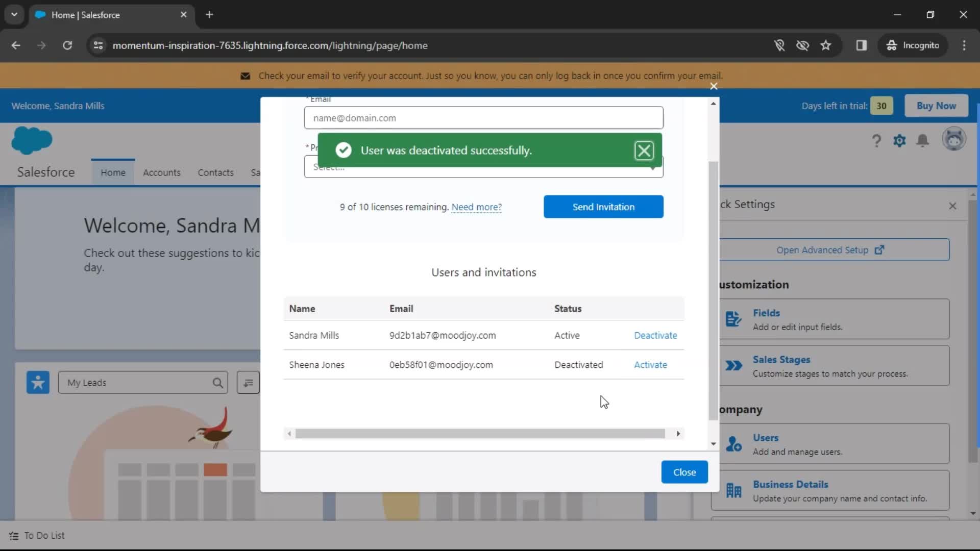Screen dimensions: 980x551
Task: Bookmark this page with the star icon
Action: click(826, 45)
